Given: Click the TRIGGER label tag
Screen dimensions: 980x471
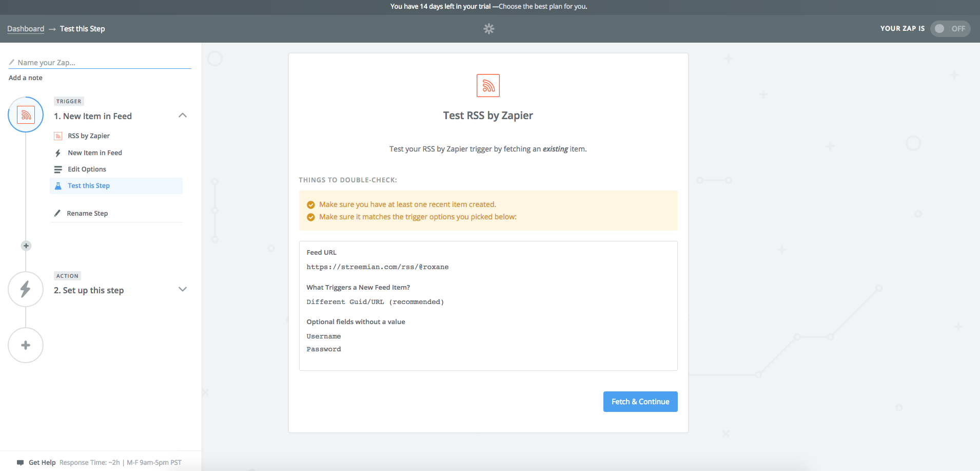Looking at the screenshot, I should click(69, 101).
